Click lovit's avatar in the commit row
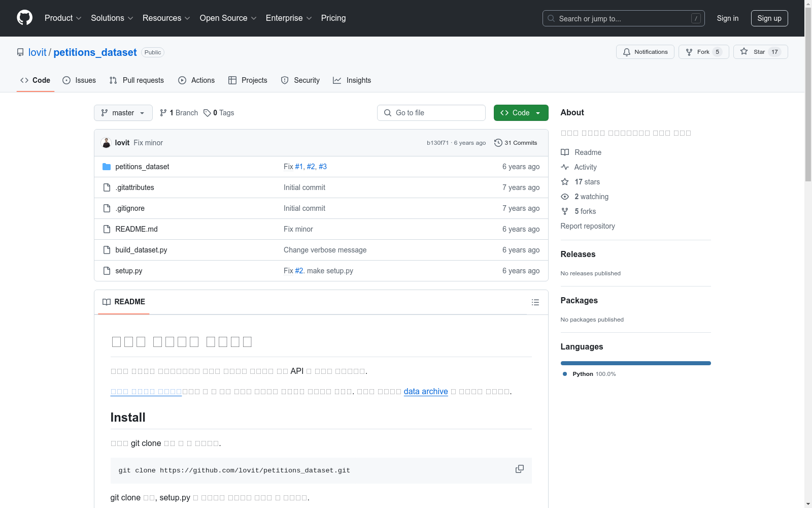 (106, 143)
